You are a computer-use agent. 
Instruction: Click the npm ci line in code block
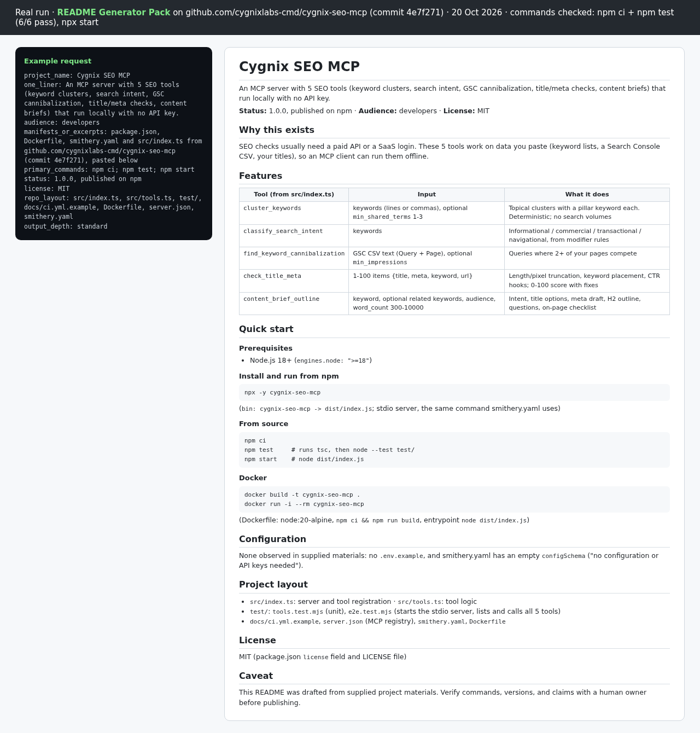pos(255,440)
